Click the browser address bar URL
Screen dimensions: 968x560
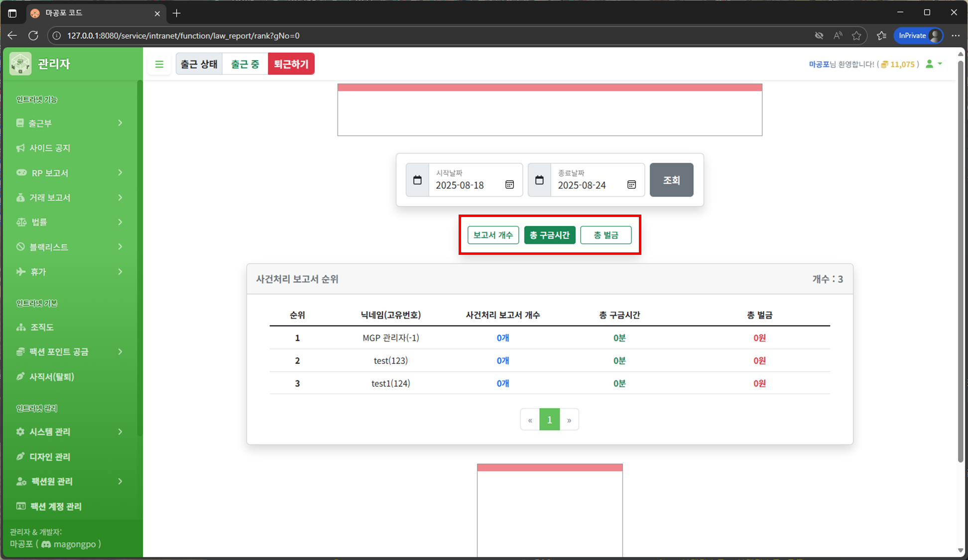tap(183, 36)
